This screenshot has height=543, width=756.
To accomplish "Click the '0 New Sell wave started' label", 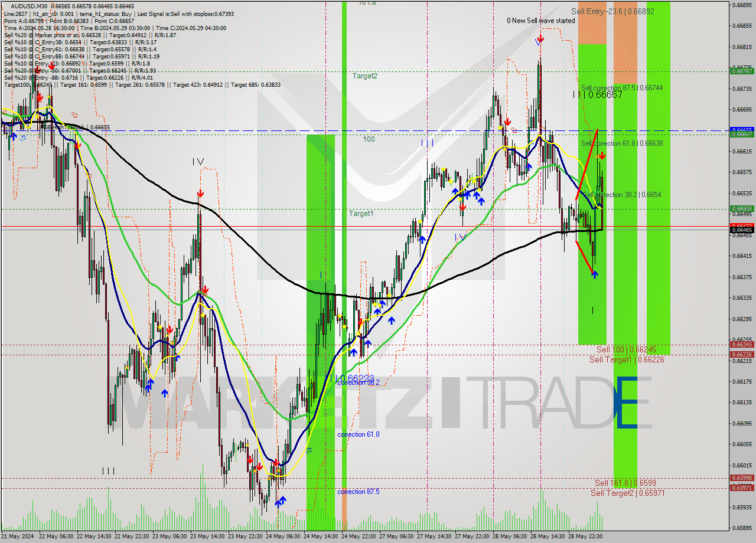I will [540, 21].
